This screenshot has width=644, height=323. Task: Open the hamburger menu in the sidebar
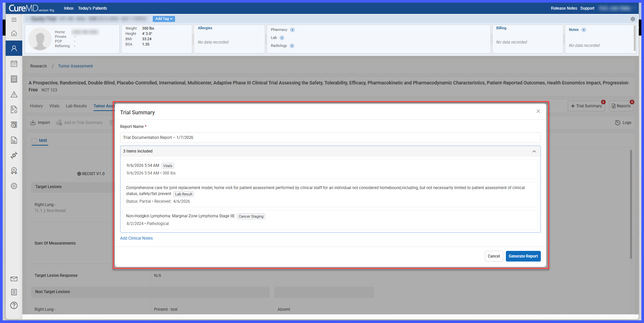tap(14, 20)
